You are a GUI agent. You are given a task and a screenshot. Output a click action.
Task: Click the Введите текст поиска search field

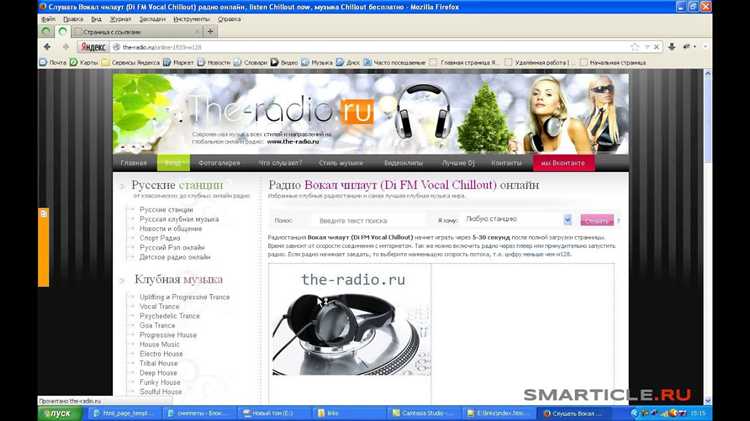[x=367, y=221]
